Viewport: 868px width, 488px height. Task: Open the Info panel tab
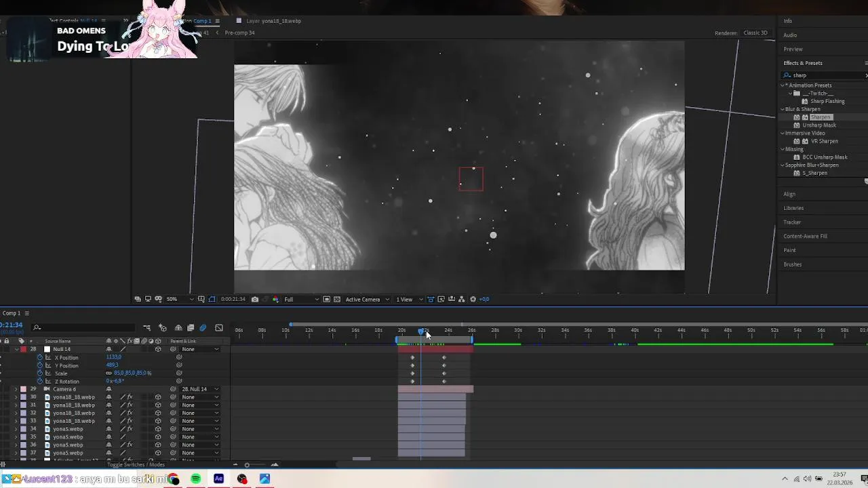788,21
